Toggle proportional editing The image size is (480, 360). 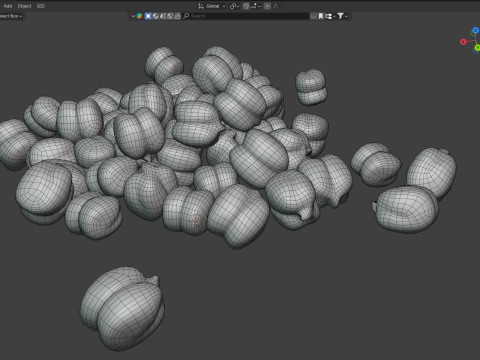pos(267,6)
